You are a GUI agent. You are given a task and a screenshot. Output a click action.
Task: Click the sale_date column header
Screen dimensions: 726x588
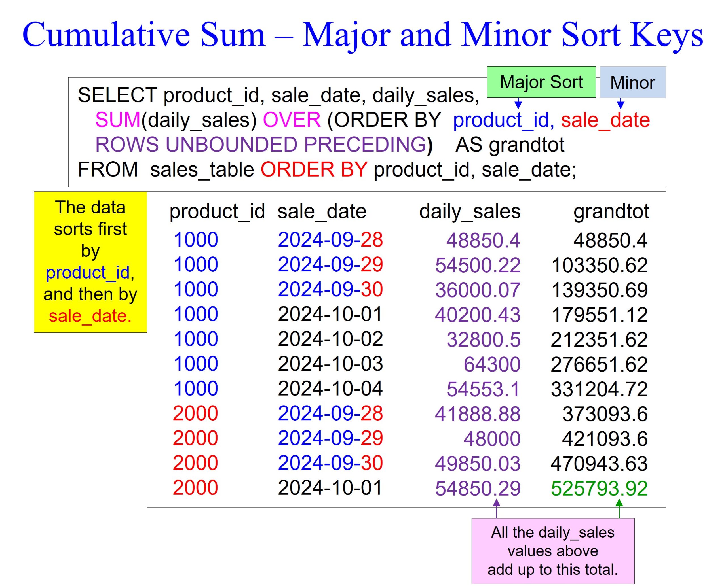click(x=322, y=211)
